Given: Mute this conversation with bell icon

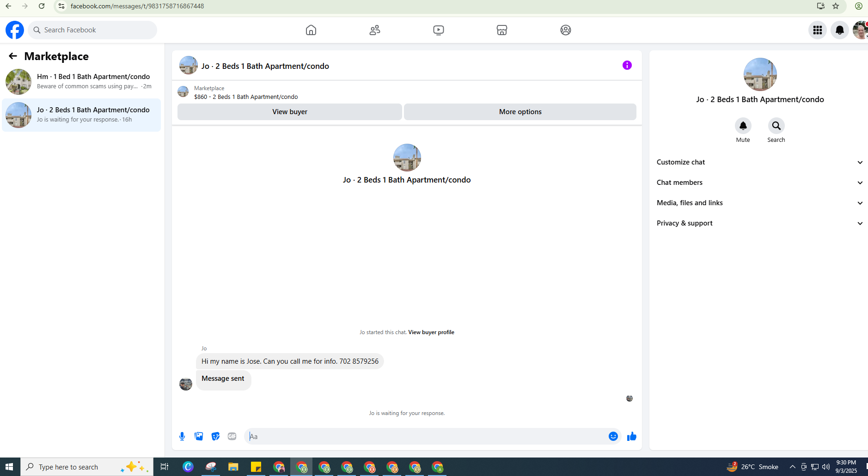Looking at the screenshot, I should [x=743, y=126].
